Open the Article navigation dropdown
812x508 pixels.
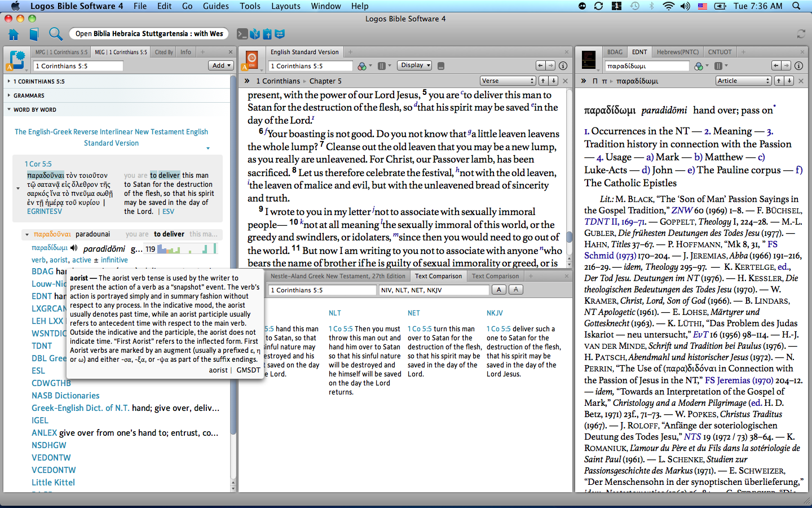pyautogui.click(x=743, y=81)
